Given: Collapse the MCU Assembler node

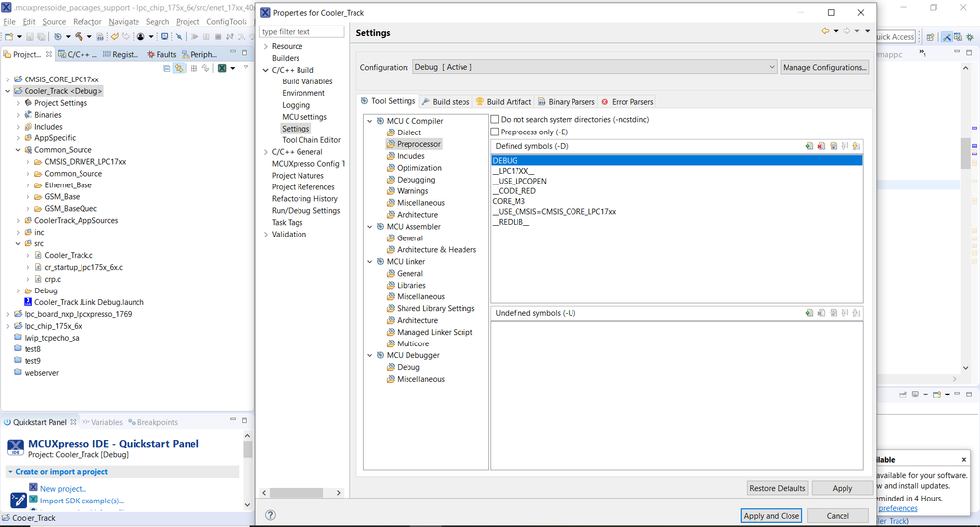Looking at the screenshot, I should tap(370, 226).
